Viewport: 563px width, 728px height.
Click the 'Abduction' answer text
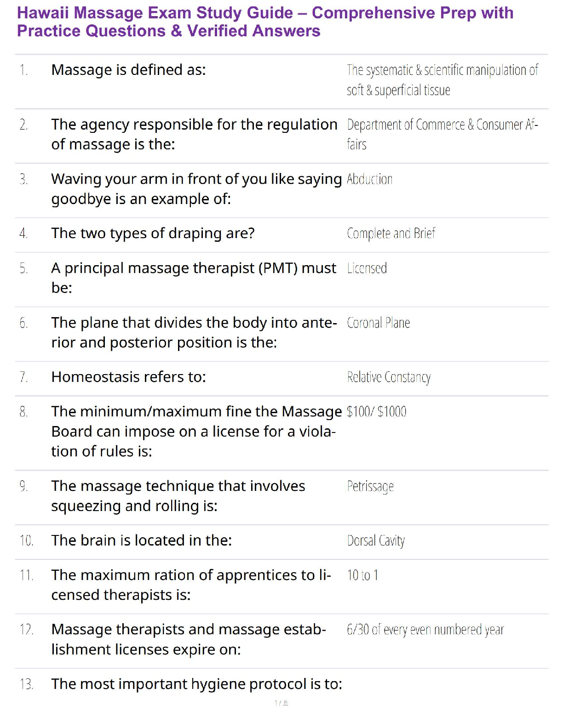[x=369, y=179]
